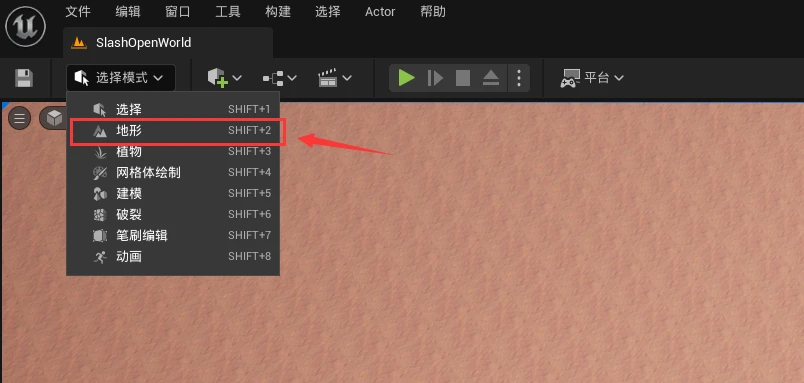Click the blueprints node icon
804x383 pixels.
(273, 78)
